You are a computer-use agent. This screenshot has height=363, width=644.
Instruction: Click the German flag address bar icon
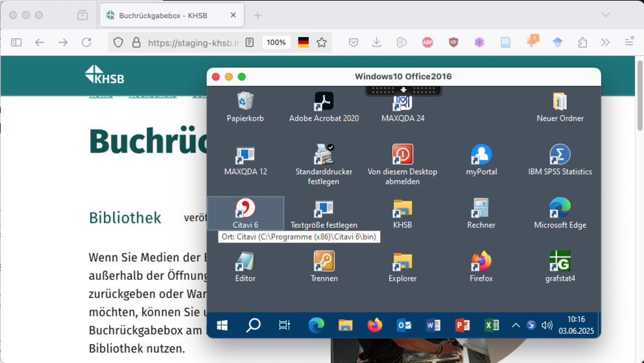[303, 42]
